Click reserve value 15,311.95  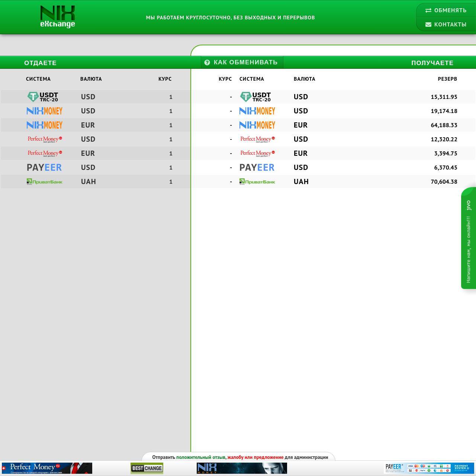[444, 97]
